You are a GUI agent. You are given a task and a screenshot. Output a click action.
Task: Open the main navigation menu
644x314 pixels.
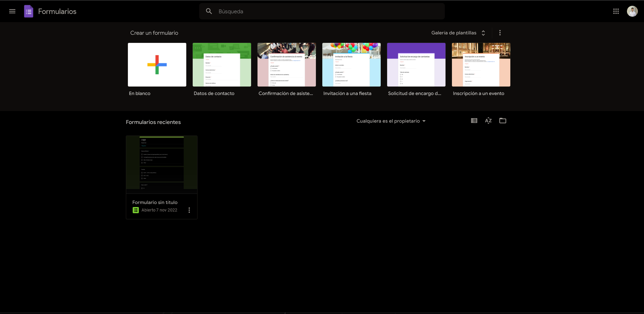(12, 11)
